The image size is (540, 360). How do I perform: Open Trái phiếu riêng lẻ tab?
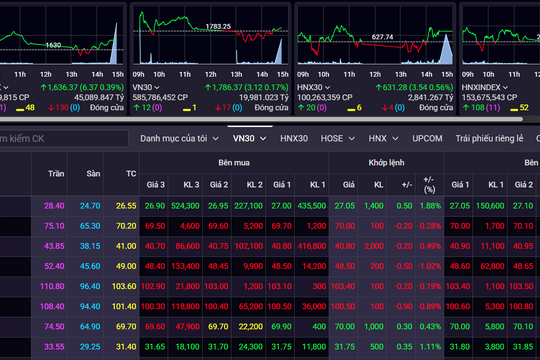point(489,138)
